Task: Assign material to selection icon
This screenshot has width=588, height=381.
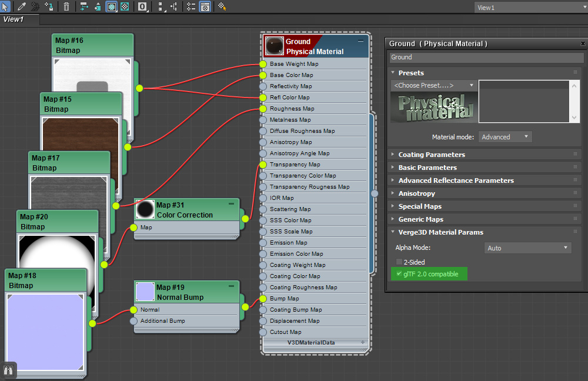Action: point(49,6)
